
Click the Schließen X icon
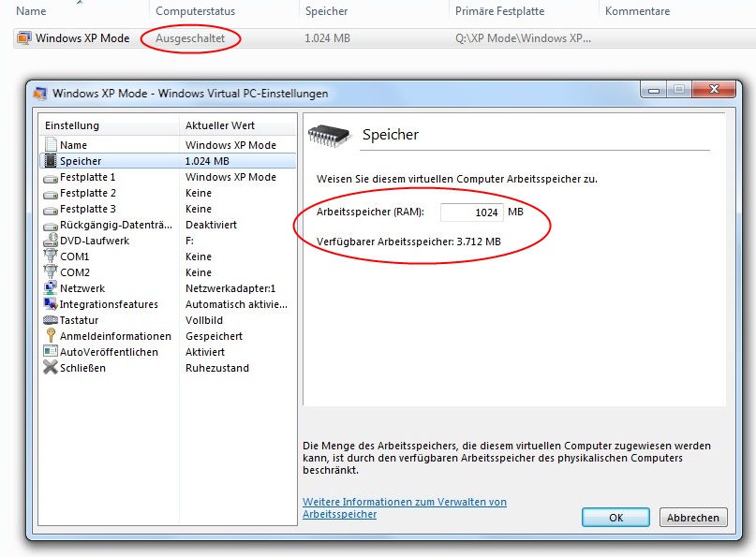click(x=51, y=367)
